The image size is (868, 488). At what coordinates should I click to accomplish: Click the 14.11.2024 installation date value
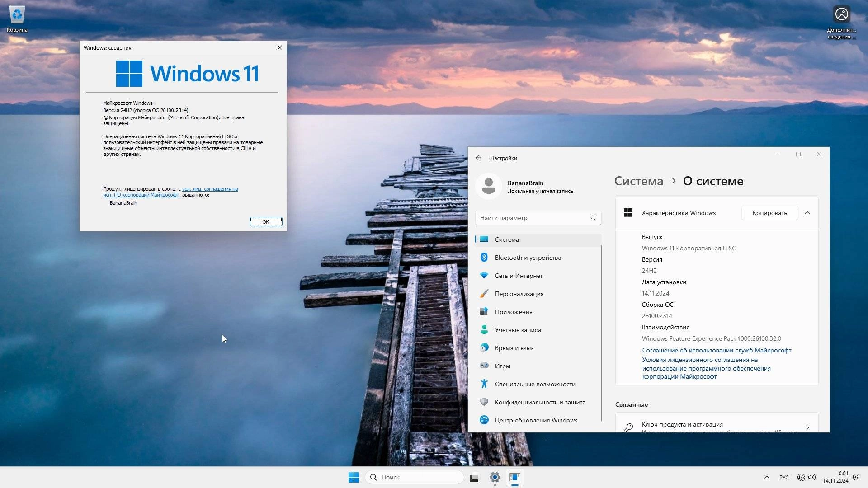[656, 293]
